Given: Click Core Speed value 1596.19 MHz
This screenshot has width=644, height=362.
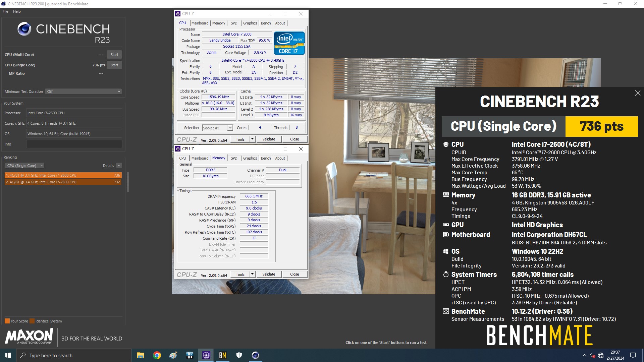Looking at the screenshot, I should [x=218, y=97].
